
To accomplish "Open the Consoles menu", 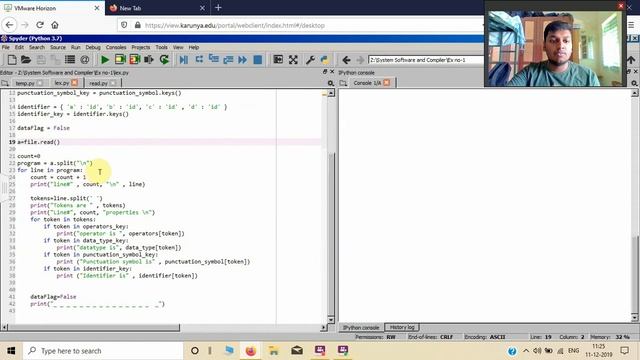I will click(x=116, y=47).
